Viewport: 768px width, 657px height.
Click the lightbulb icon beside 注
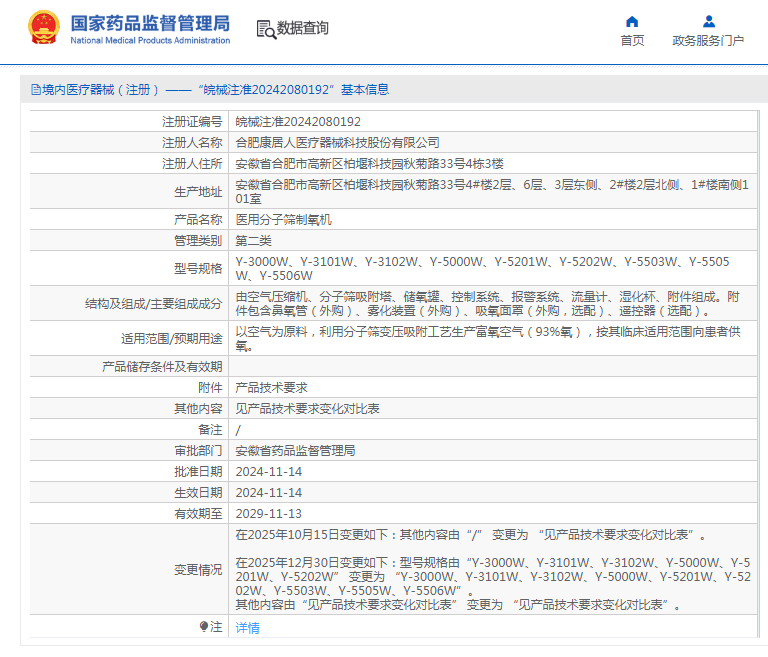(204, 626)
